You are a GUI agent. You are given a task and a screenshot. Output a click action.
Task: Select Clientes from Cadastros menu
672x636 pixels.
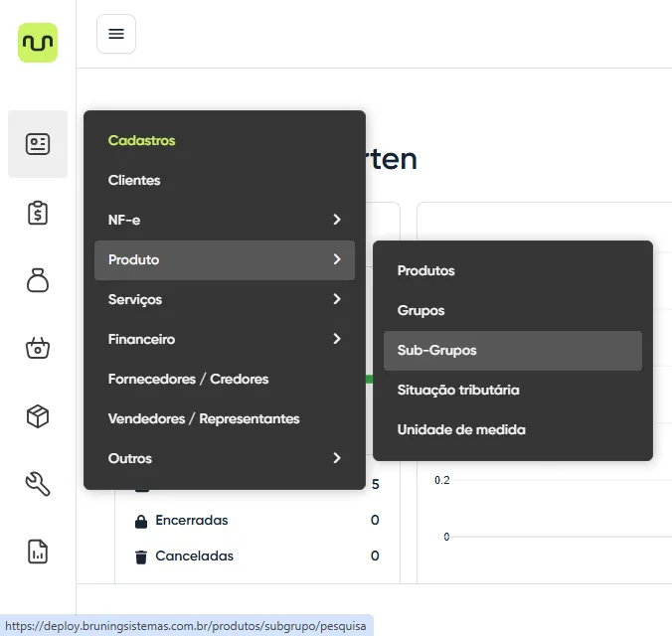(x=134, y=180)
